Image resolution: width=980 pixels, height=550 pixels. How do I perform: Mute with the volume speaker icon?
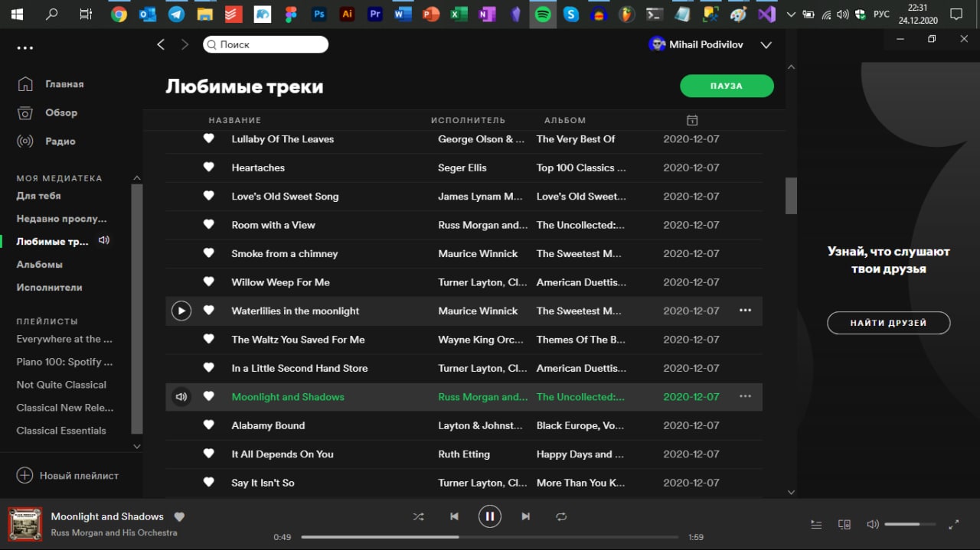(x=873, y=525)
